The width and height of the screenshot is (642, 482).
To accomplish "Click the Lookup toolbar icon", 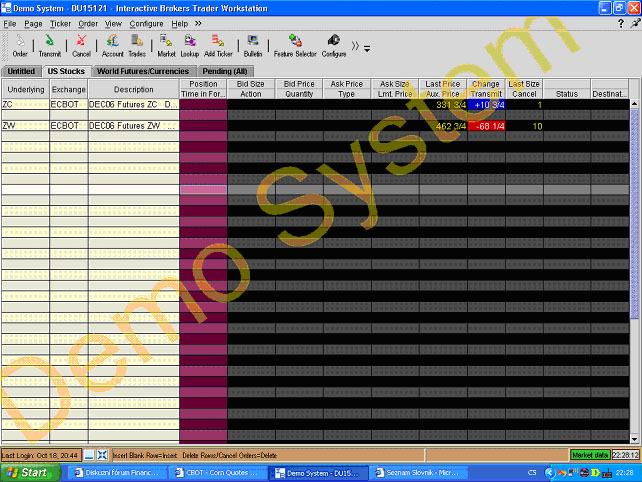I will tap(190, 45).
